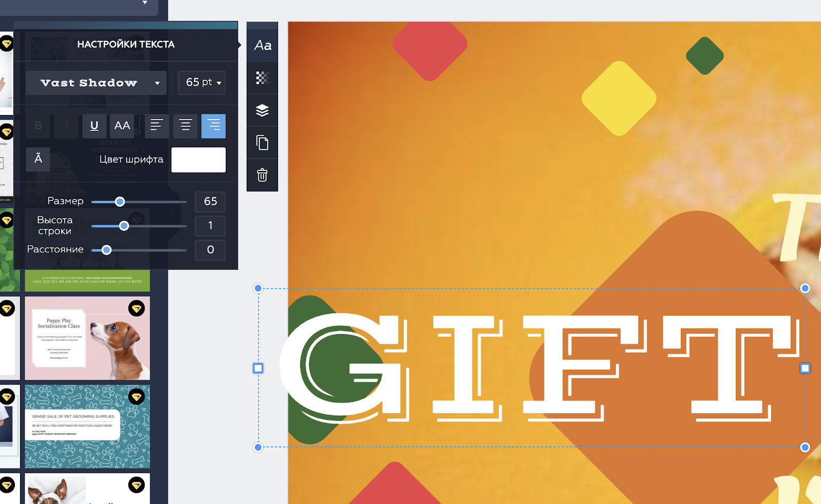Viewport: 821px width, 504px height.
Task: Click the НАСТРОЙКИ ТЕКСТА panel title
Action: click(126, 45)
